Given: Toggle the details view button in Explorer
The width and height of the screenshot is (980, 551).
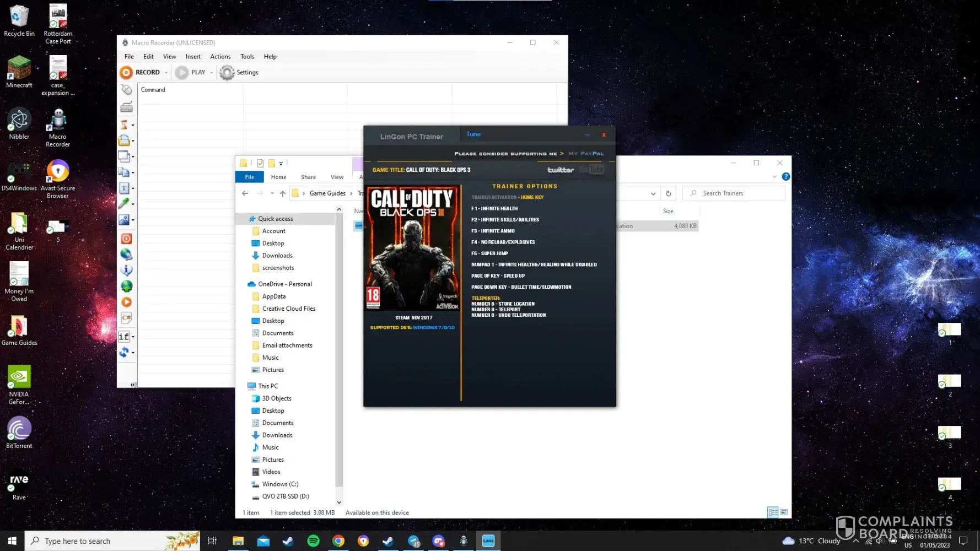Looking at the screenshot, I should tap(773, 512).
